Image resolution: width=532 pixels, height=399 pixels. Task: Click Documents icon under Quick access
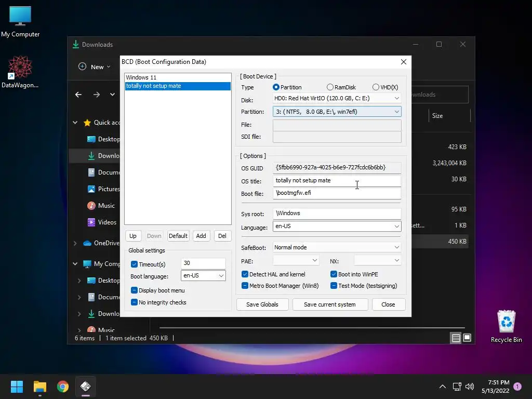91,172
